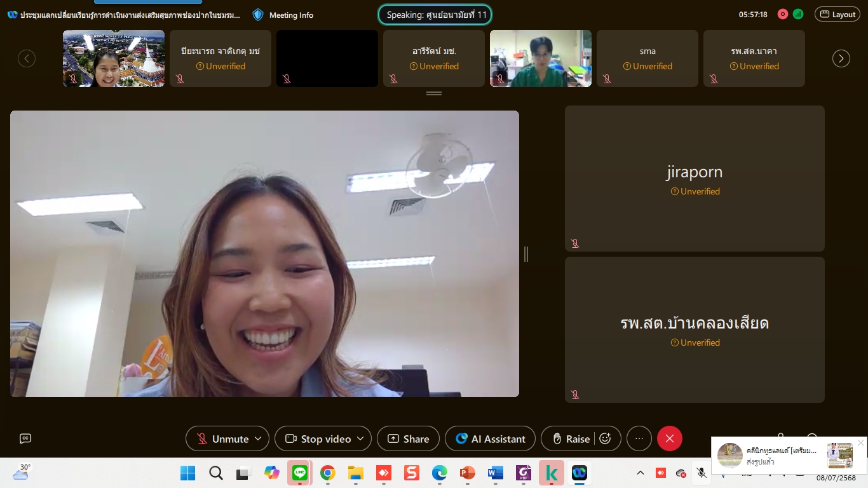
Task: Click the closed captions icon
Action: pos(25,438)
